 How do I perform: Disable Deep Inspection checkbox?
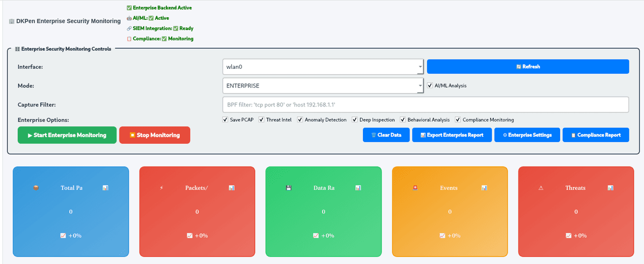(354, 120)
